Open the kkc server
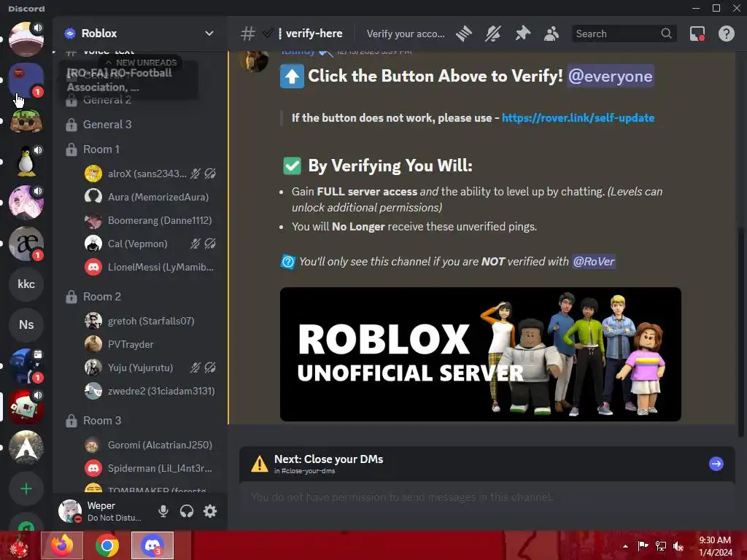747x560 pixels. click(26, 284)
